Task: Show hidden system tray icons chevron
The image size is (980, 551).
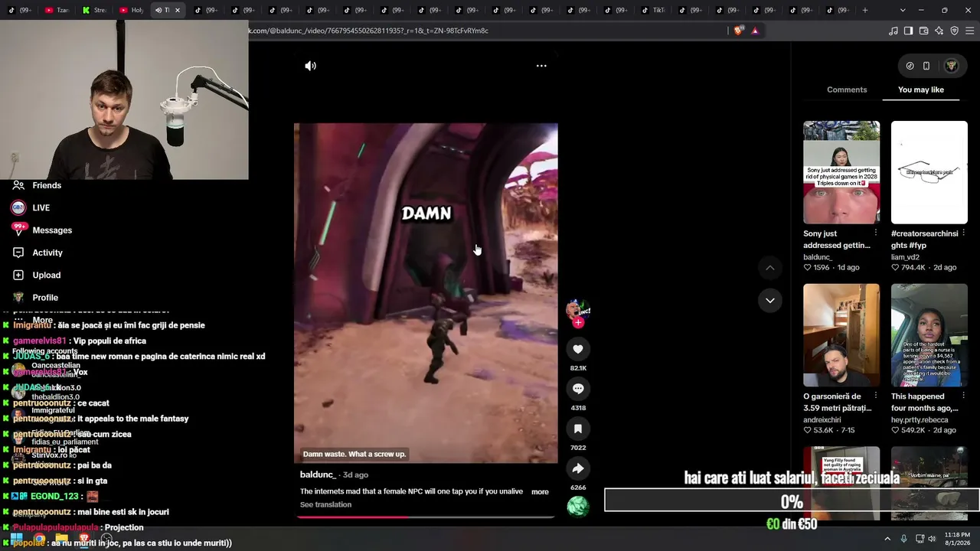Action: 887,539
